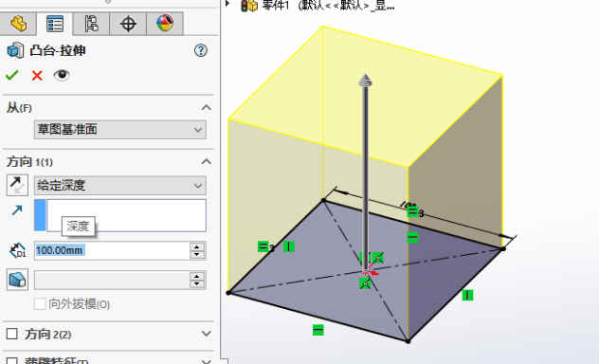Cancel the boss-extrude with red X
The height and width of the screenshot is (364, 599).
[x=37, y=75]
